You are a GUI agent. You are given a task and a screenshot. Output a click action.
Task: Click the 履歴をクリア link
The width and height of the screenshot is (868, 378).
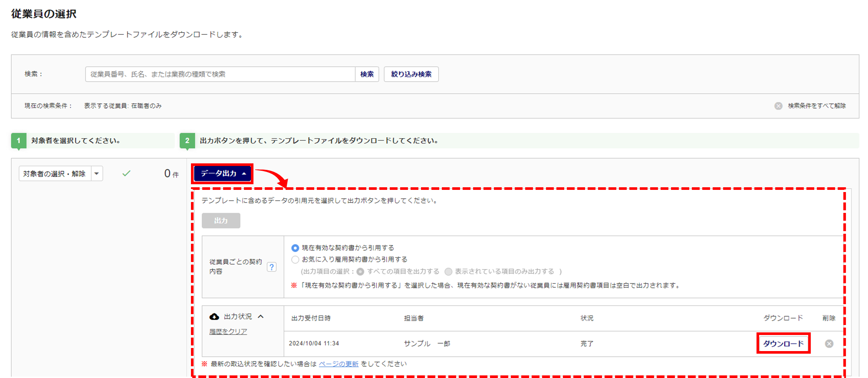228,332
